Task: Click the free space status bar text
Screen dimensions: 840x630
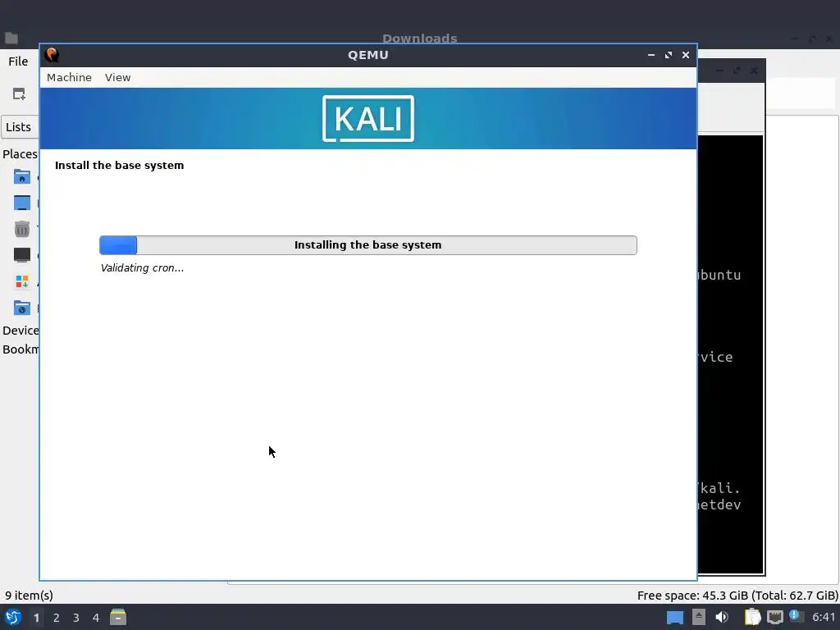Action: 737,596
